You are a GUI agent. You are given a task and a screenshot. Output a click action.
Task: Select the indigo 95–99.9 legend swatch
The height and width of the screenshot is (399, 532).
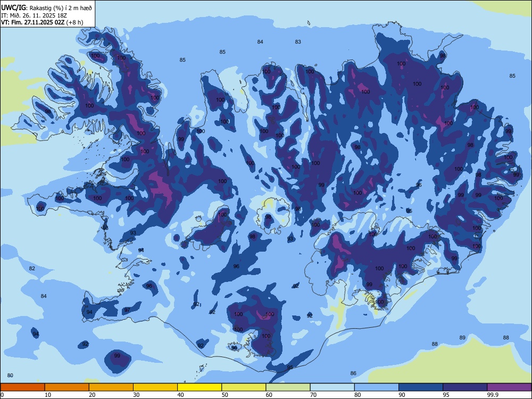click(465, 387)
